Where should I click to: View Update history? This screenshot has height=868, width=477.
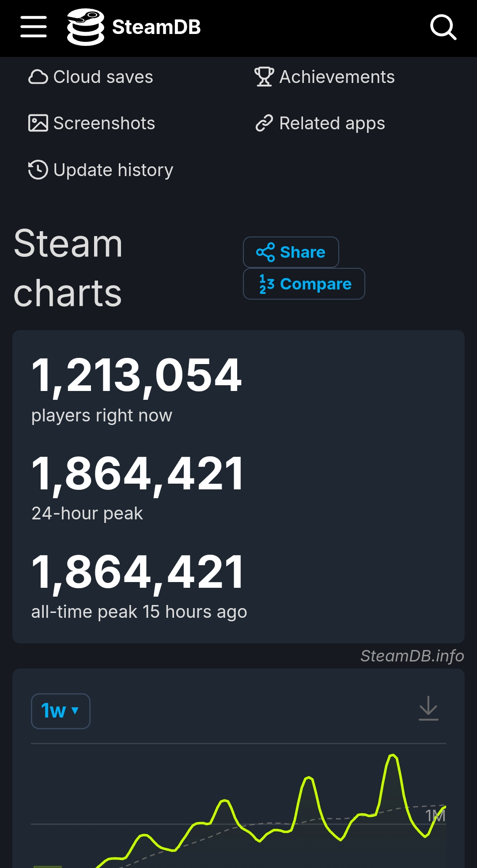point(113,170)
